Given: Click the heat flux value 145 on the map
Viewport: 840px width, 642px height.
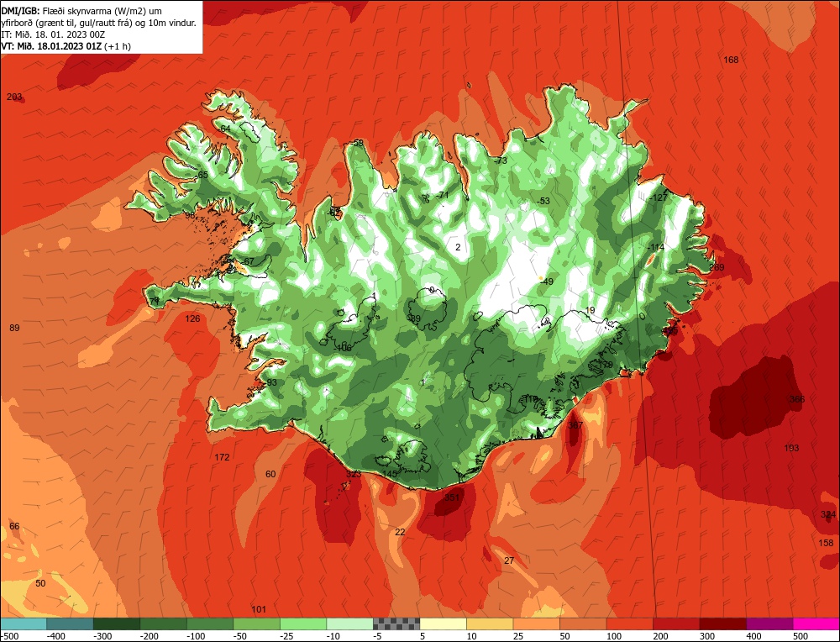Looking at the screenshot, I should [x=390, y=474].
